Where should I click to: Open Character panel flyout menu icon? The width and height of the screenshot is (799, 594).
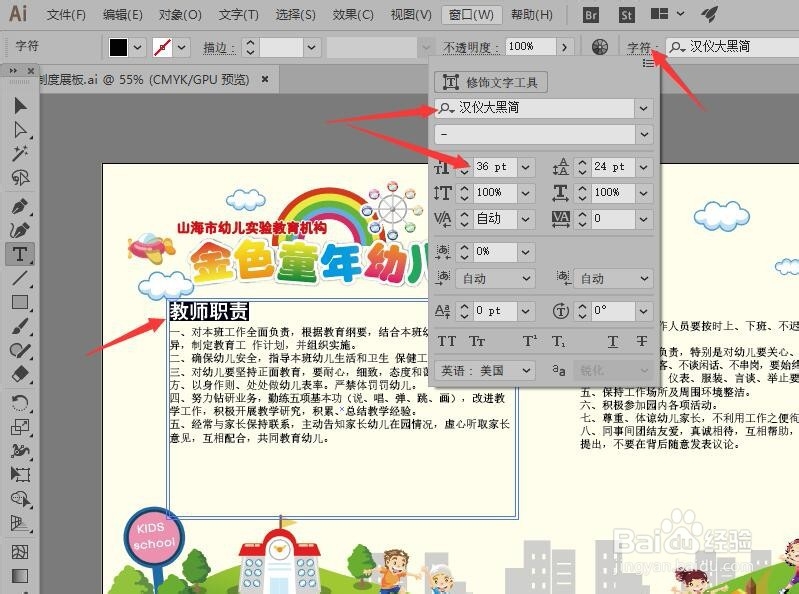pos(648,63)
